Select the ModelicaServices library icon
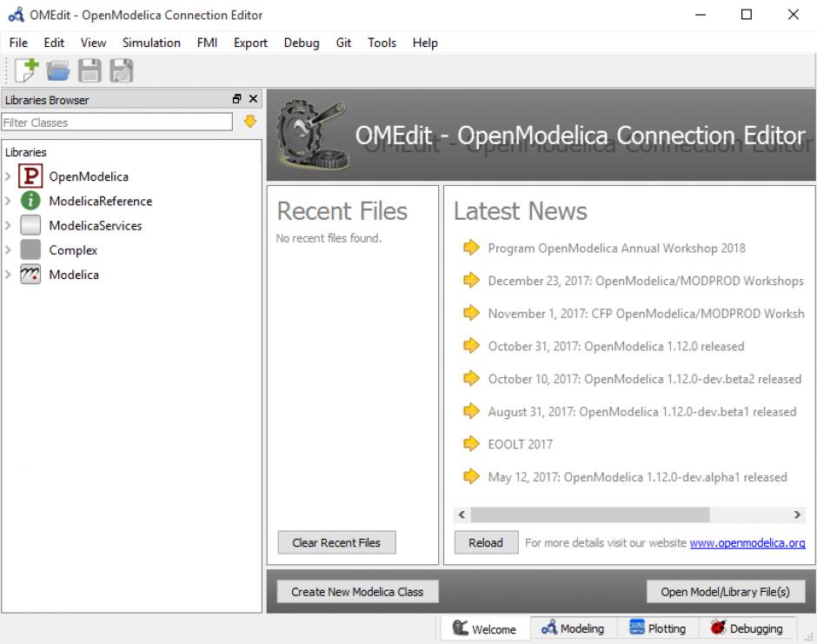This screenshot has width=817, height=644. [x=30, y=225]
